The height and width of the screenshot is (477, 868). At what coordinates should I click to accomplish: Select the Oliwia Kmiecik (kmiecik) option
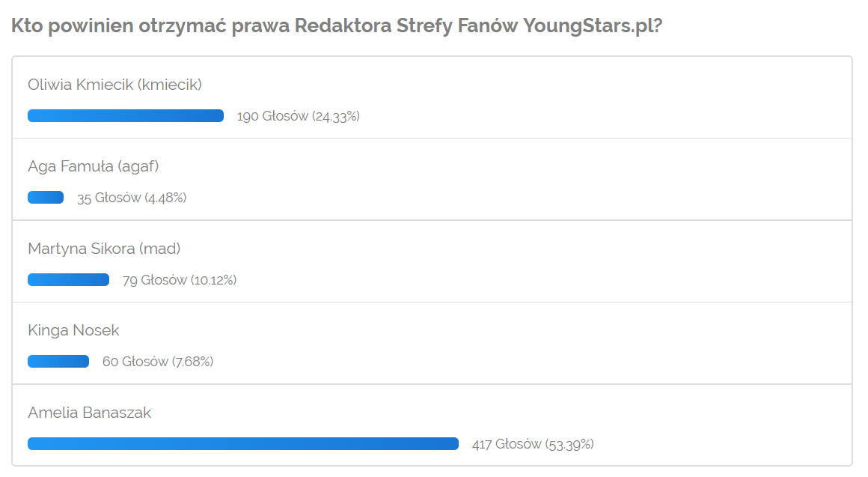pyautogui.click(x=114, y=85)
